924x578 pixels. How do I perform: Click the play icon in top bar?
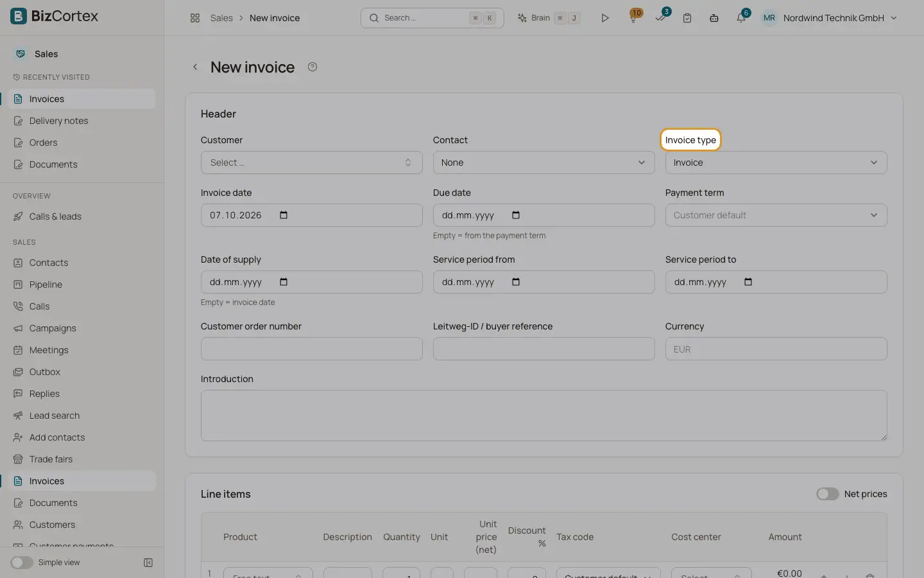pos(604,18)
